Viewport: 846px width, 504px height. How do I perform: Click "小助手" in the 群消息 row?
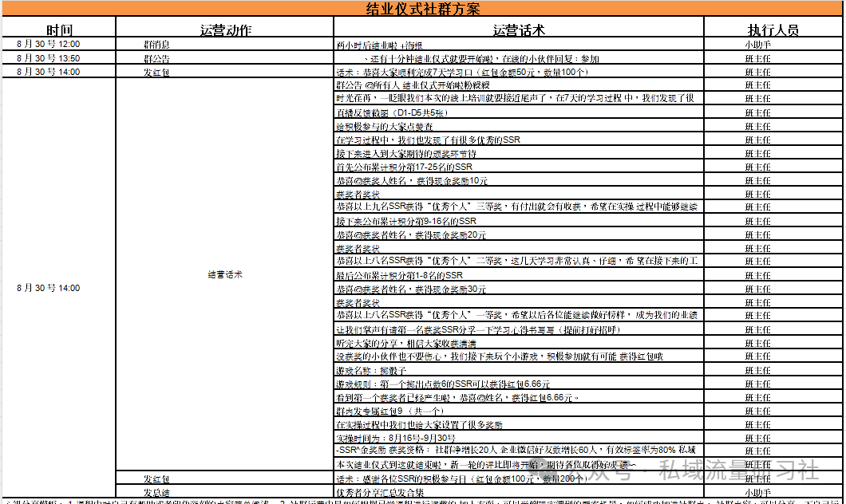click(x=757, y=45)
